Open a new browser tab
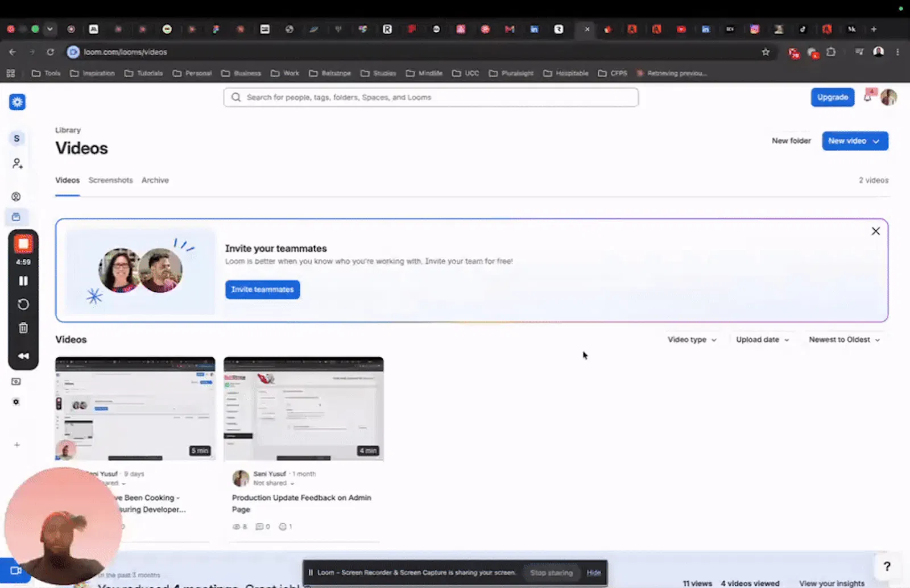 pos(874,29)
